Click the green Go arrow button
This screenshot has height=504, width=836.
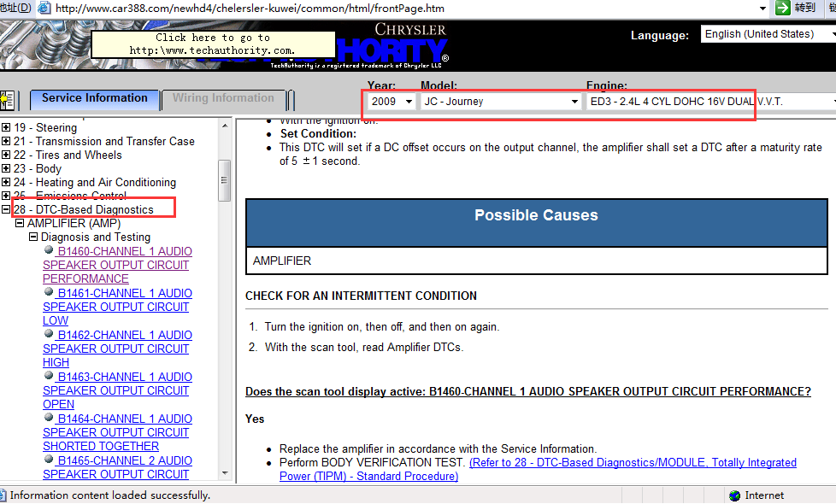point(783,8)
